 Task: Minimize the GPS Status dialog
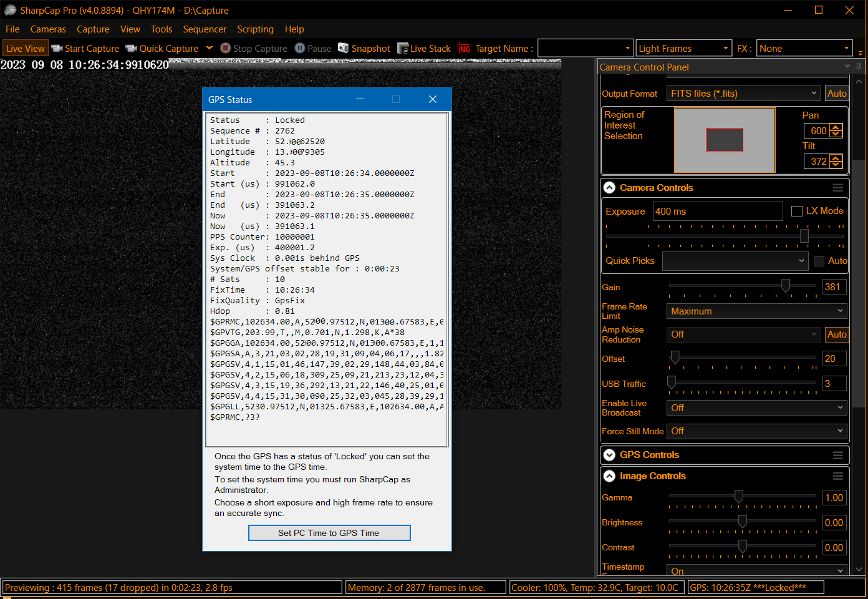click(x=360, y=99)
